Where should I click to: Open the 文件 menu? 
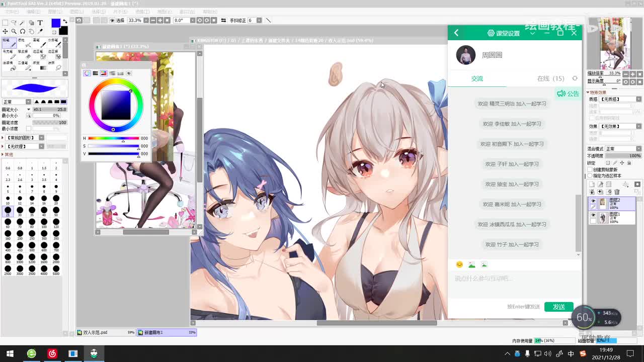[x=11, y=11]
